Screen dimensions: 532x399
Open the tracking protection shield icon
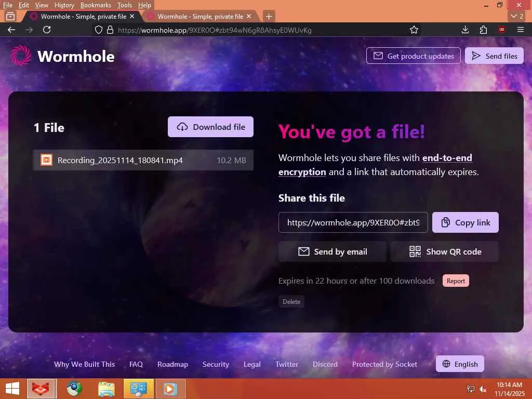click(x=98, y=30)
